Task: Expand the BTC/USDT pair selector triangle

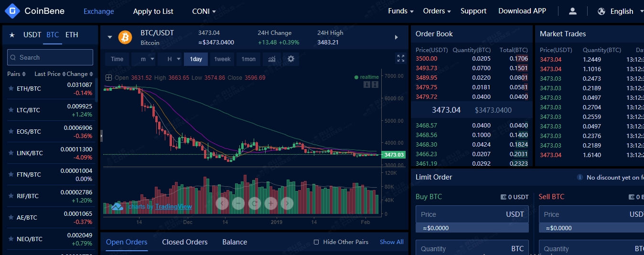Action: tap(109, 37)
